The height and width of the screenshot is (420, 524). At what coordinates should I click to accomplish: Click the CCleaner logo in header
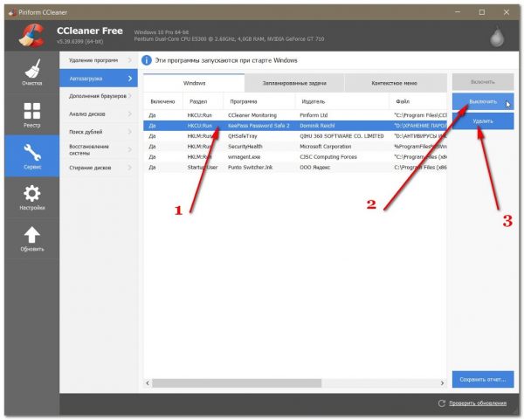tap(32, 35)
